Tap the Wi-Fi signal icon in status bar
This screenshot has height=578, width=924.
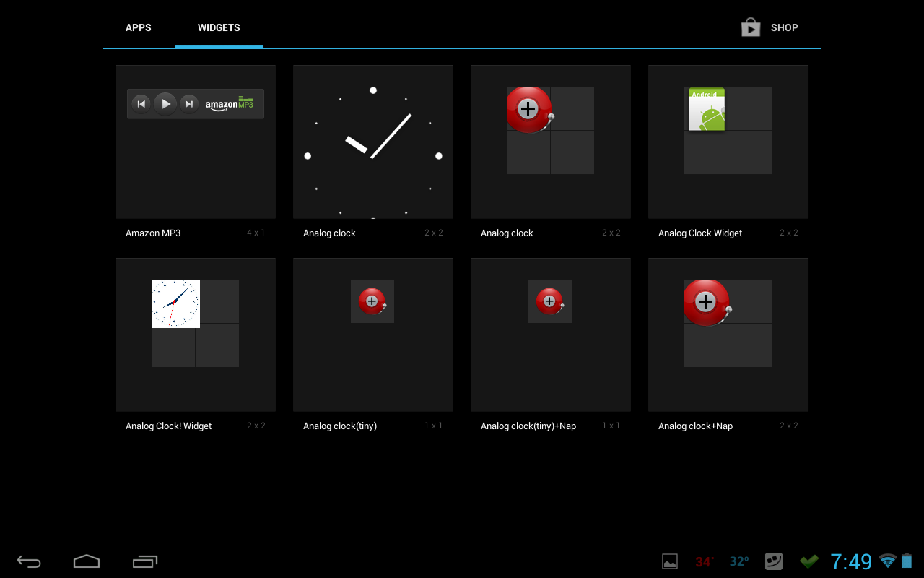887,561
